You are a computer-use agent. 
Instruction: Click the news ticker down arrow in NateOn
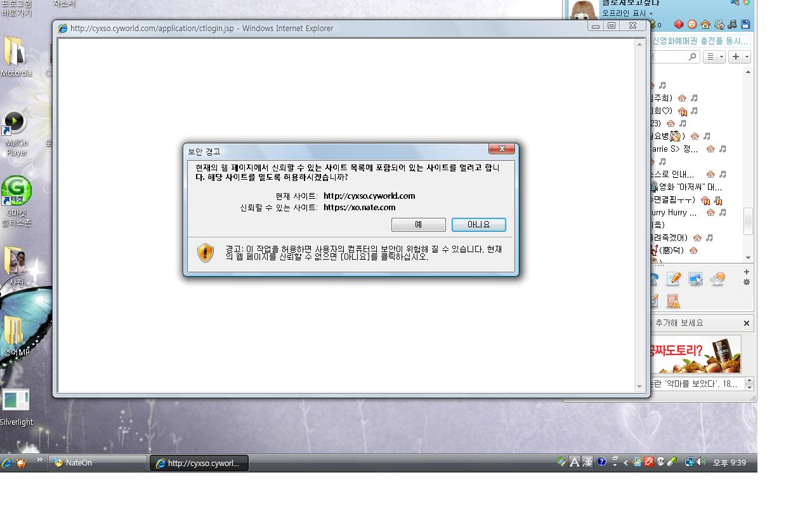pos(749,387)
